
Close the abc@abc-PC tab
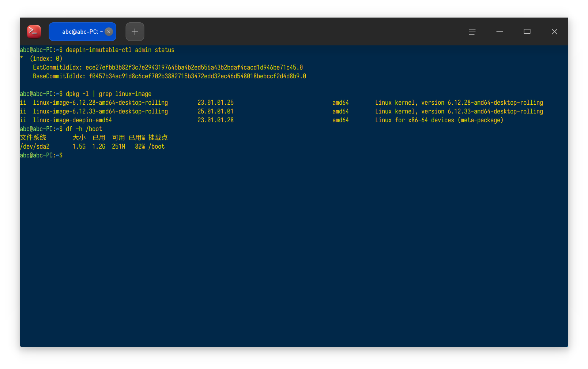point(109,31)
